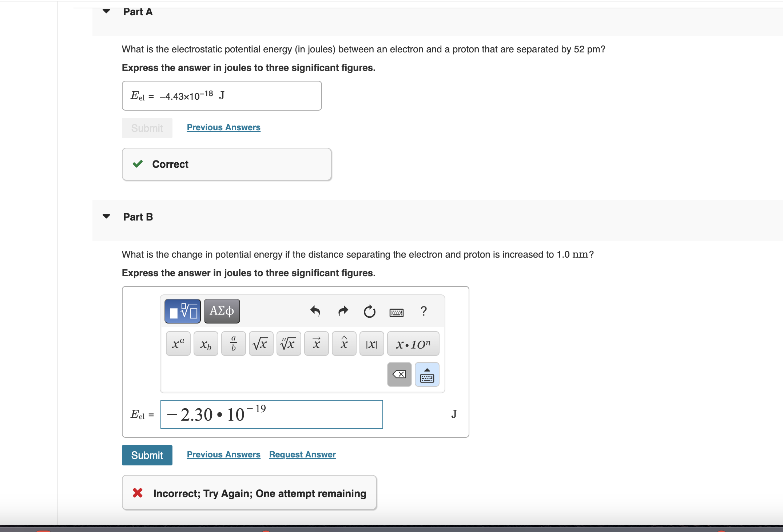The image size is (783, 532).
Task: Click the undo arrow in the equation editor
Action: [x=315, y=312]
